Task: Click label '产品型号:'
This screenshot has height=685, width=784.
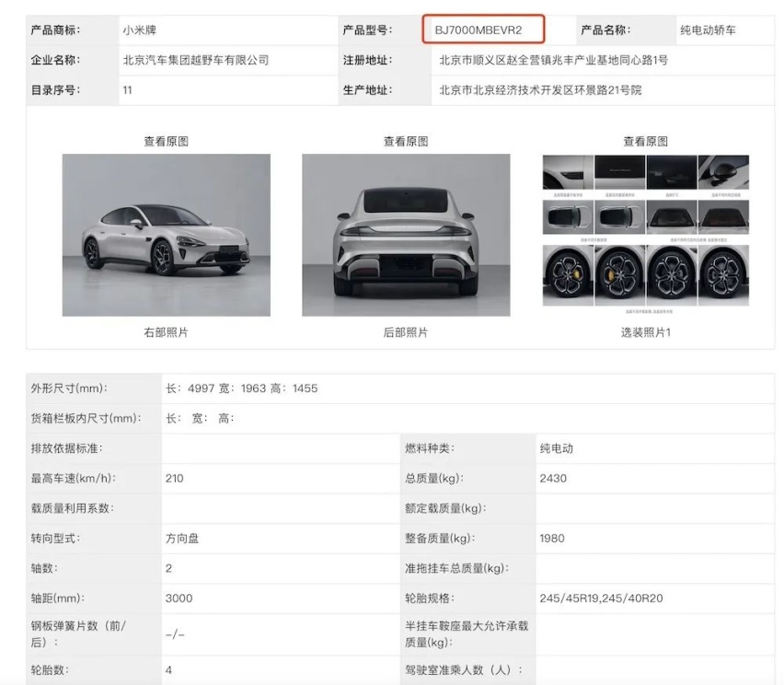Action: click(x=367, y=30)
